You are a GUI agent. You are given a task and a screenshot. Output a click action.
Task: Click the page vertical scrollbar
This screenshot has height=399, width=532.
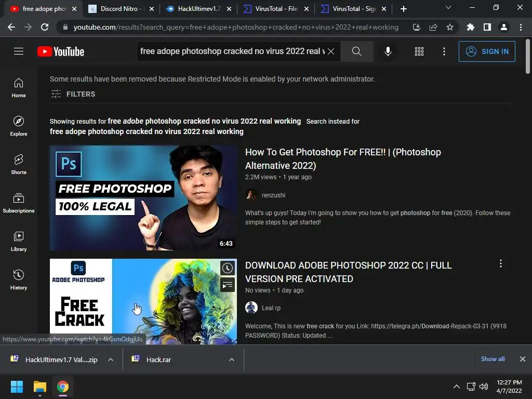tap(528, 56)
